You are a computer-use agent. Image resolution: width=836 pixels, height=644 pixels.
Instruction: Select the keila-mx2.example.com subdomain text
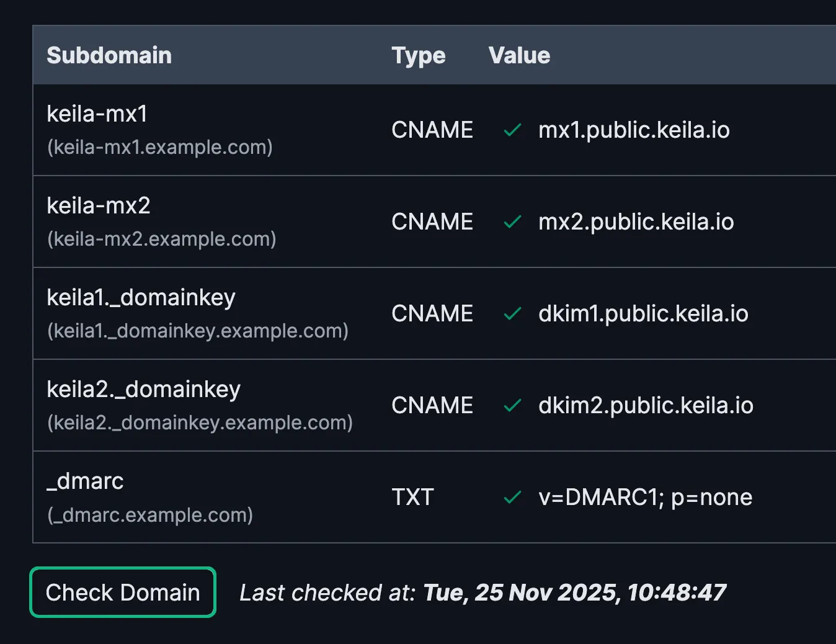[162, 239]
